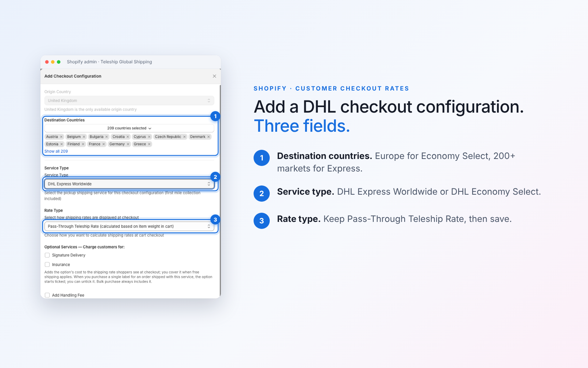Enable Insurance option
Image resolution: width=588 pixels, height=368 pixels.
click(x=47, y=265)
